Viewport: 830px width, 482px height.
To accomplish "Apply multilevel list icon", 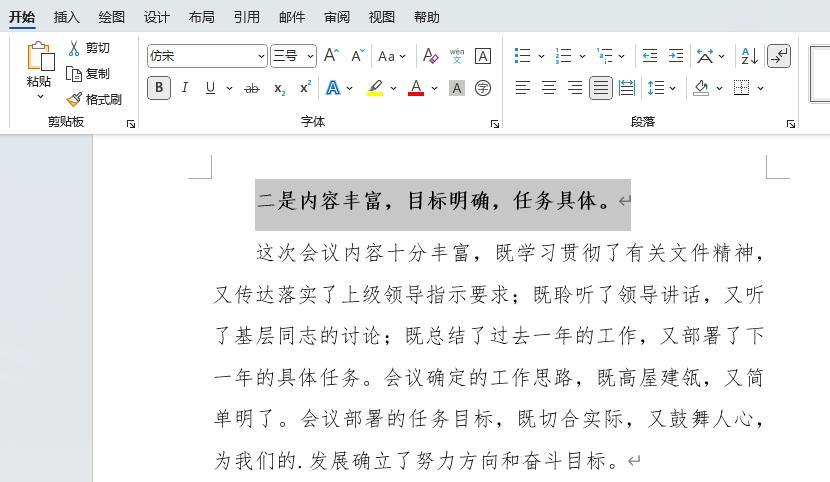I will point(605,56).
